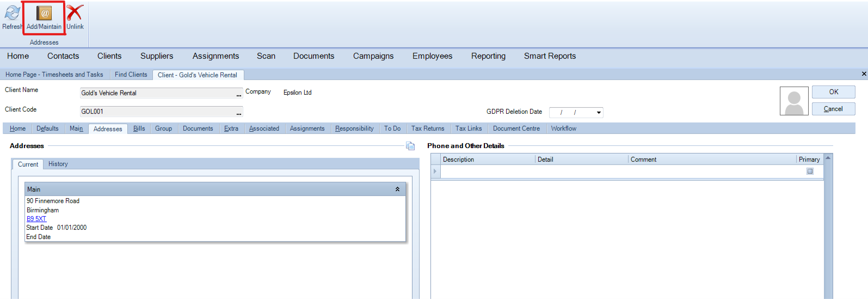Screen dimensions: 868x299
Task: Click the Start Date 01/01/2000 text
Action: coord(57,228)
